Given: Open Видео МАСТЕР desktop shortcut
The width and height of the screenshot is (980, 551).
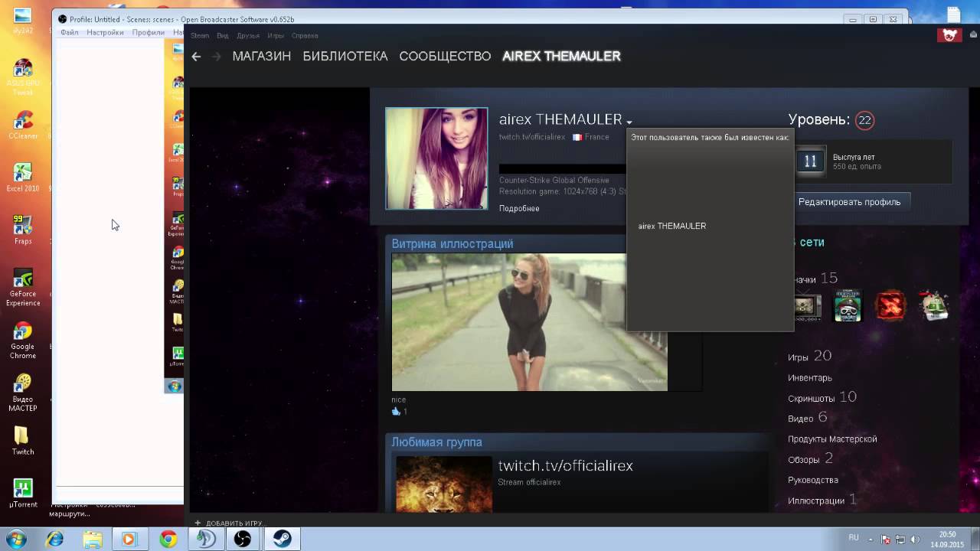Looking at the screenshot, I should 23,393.
